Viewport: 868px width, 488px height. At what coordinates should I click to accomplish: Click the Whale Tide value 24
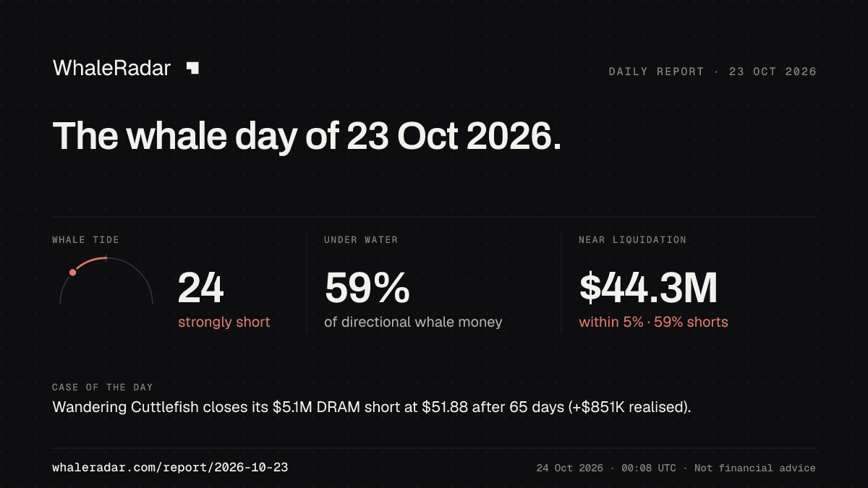click(201, 288)
